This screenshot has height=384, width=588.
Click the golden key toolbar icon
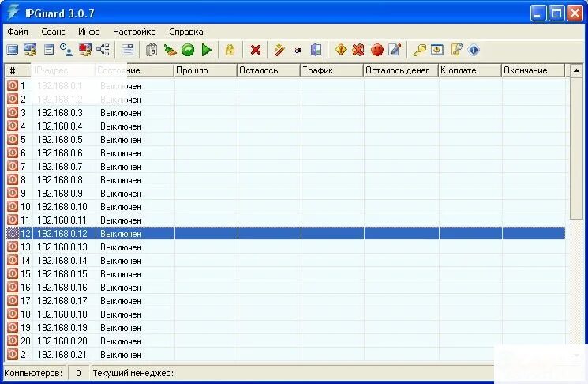(419, 50)
